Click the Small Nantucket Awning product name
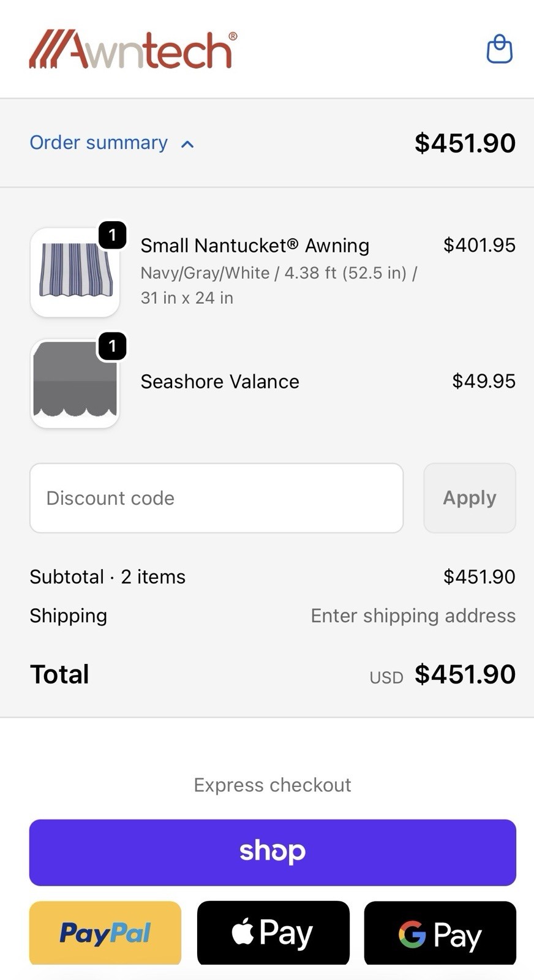The image size is (534, 980). [255, 246]
